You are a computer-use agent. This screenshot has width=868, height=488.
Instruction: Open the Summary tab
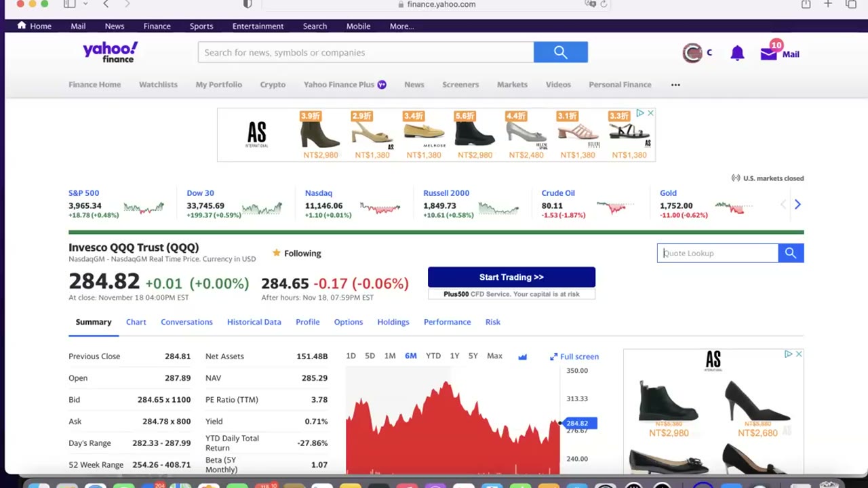point(94,322)
